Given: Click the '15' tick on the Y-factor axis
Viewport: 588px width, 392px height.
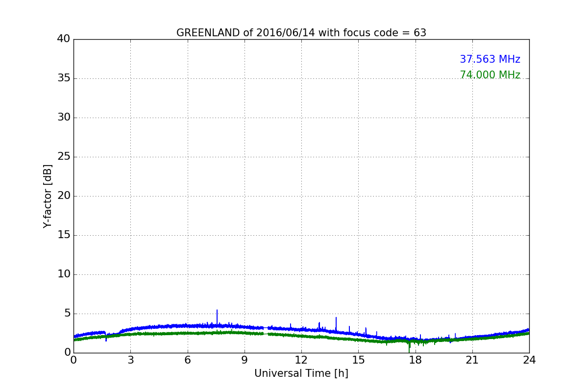Looking at the screenshot, I should pos(64,235).
